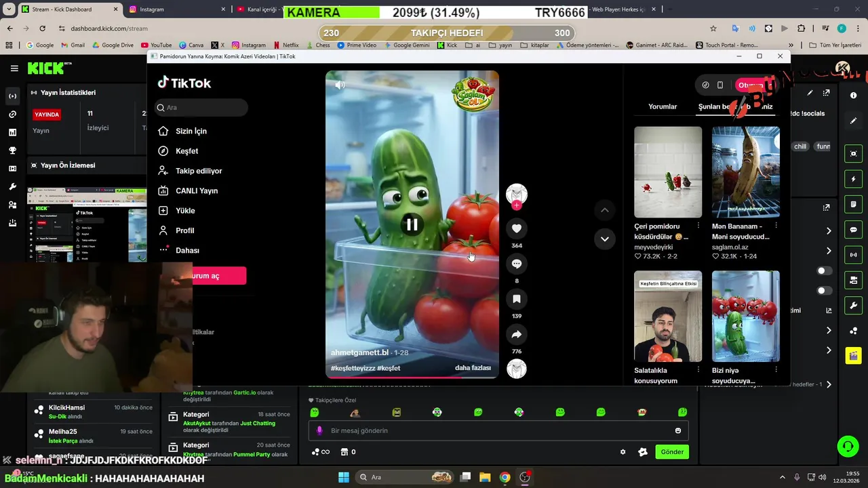Pause the playing TikTok video
The height and width of the screenshot is (488, 868).
(x=412, y=224)
